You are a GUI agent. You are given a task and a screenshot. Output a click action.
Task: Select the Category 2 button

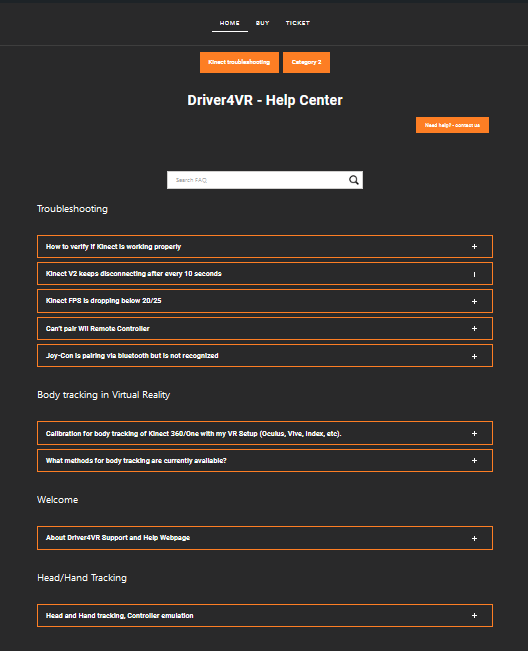pos(306,62)
